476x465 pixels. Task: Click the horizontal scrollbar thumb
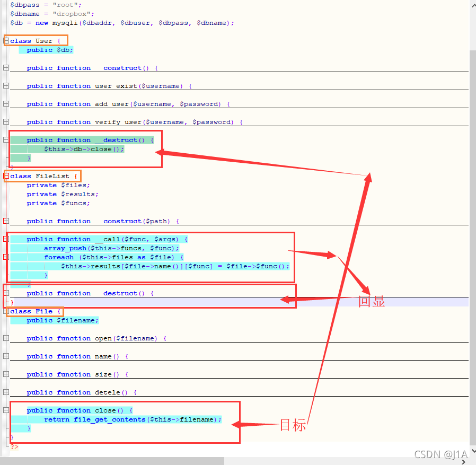[112, 461]
